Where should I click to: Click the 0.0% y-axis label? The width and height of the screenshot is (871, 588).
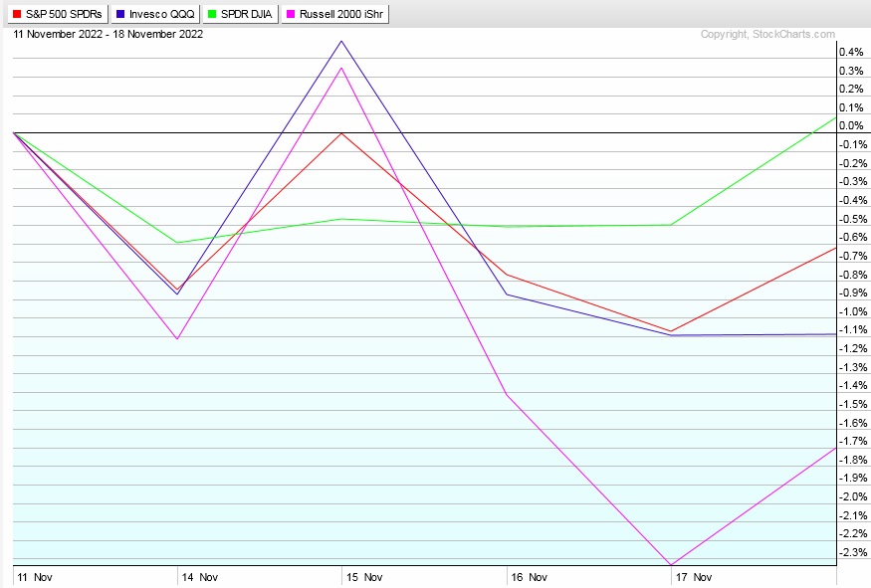click(x=851, y=126)
